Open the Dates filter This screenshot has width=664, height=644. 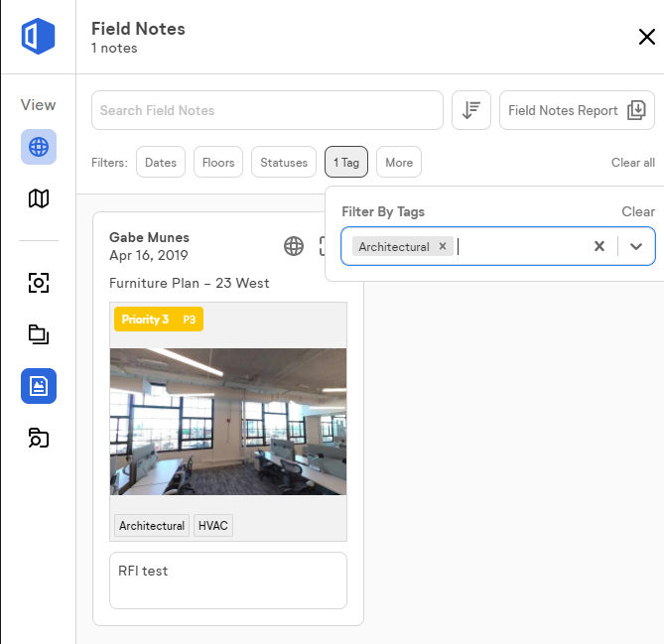pyautogui.click(x=161, y=162)
